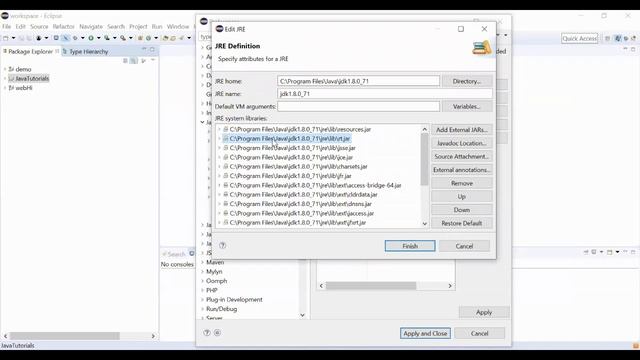This screenshot has width=640, height=360.
Task: Open Navigate menu
Action: (x=91, y=27)
